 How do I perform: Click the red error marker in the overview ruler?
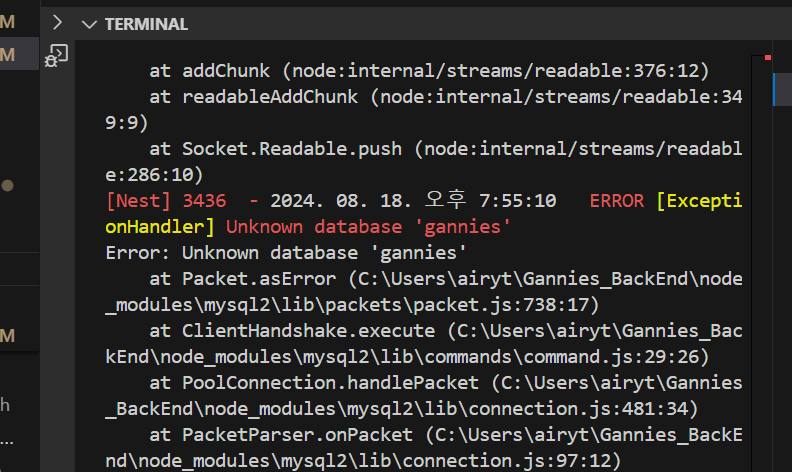[768, 58]
